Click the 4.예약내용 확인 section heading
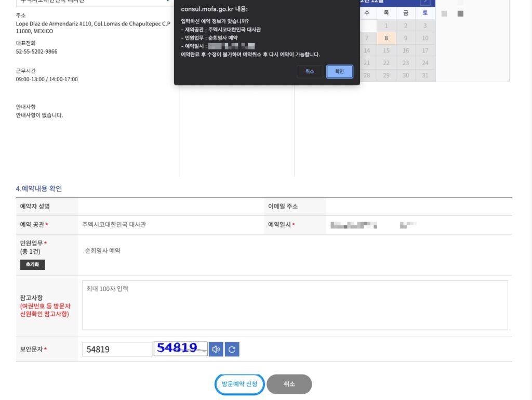The width and height of the screenshot is (532, 400). (x=38, y=188)
